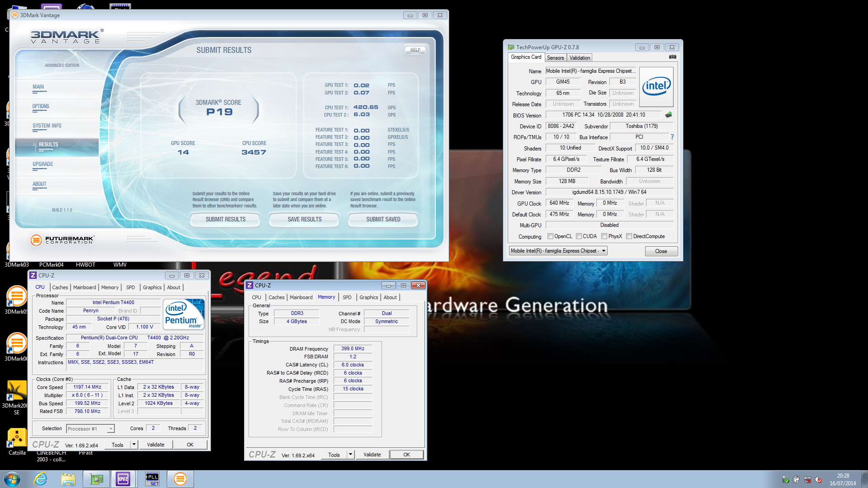868x488 pixels.
Task: Click the Intel Pentium T4400 name field
Action: [x=113, y=303]
